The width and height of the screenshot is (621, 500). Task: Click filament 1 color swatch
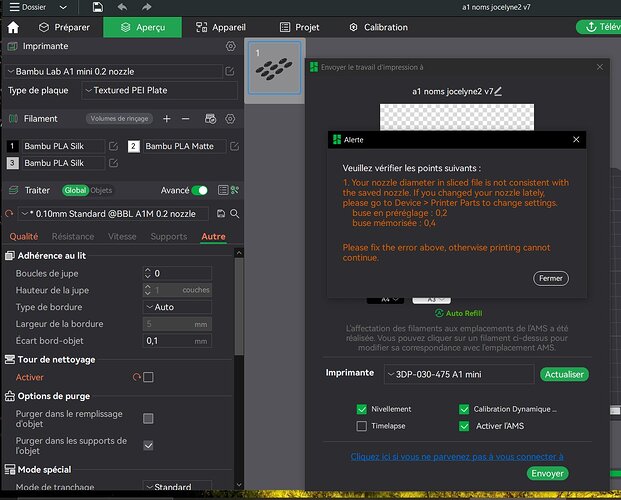pos(12,146)
